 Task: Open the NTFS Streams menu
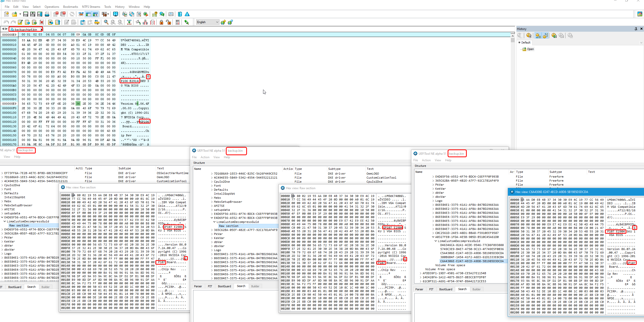click(91, 7)
